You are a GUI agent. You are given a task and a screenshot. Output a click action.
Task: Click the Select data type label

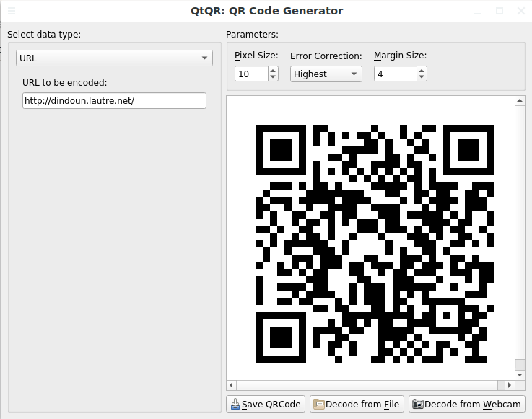[44, 34]
